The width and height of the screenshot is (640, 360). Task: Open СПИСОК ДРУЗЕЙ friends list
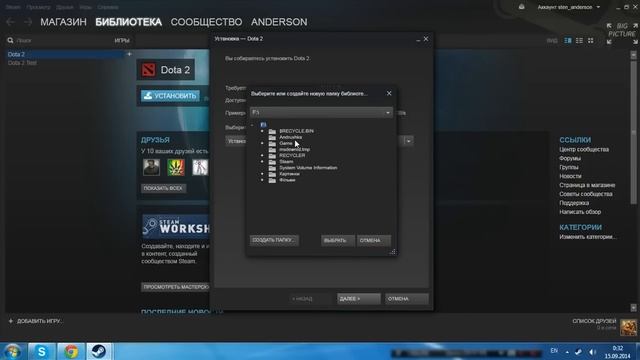coord(594,321)
